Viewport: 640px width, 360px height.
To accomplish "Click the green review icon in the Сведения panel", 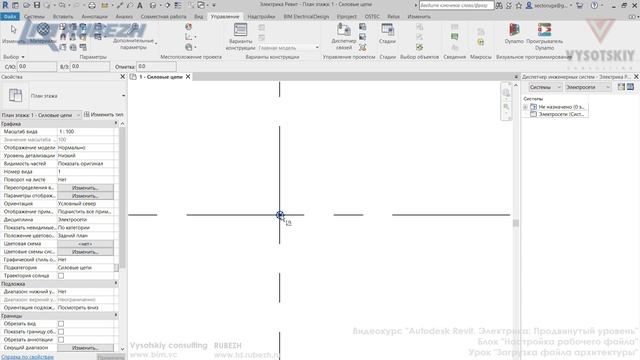I will pos(455,37).
